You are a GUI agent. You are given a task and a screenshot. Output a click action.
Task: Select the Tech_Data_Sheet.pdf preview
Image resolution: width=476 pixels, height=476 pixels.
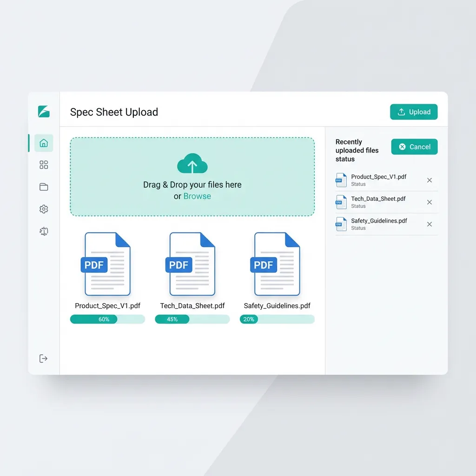pos(192,264)
